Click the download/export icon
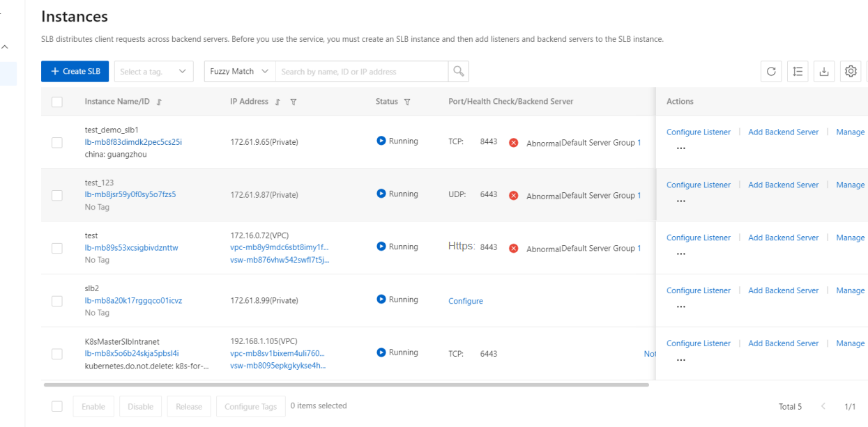This screenshot has width=868, height=427. (x=824, y=71)
